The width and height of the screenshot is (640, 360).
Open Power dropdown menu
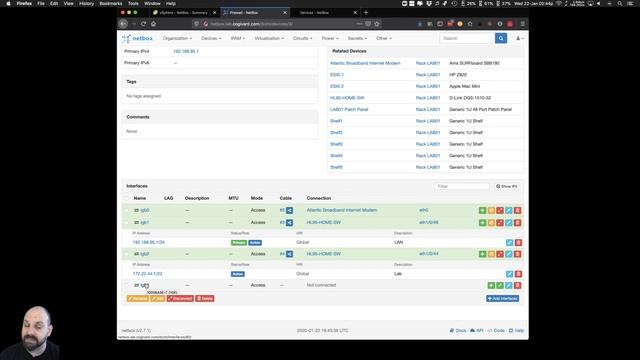(x=330, y=38)
